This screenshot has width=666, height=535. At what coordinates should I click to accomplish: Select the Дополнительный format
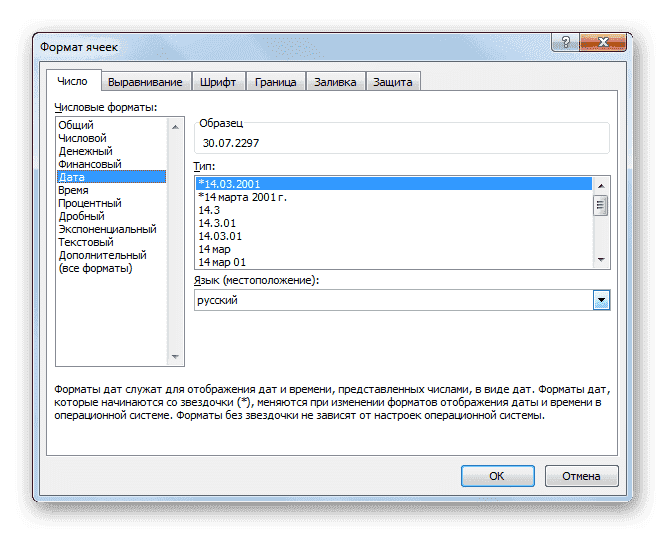[111, 255]
